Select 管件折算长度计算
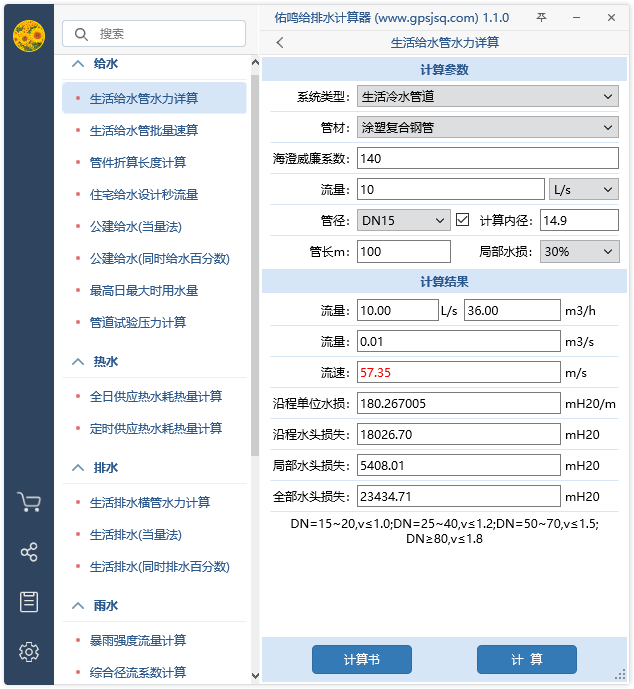 (138, 162)
